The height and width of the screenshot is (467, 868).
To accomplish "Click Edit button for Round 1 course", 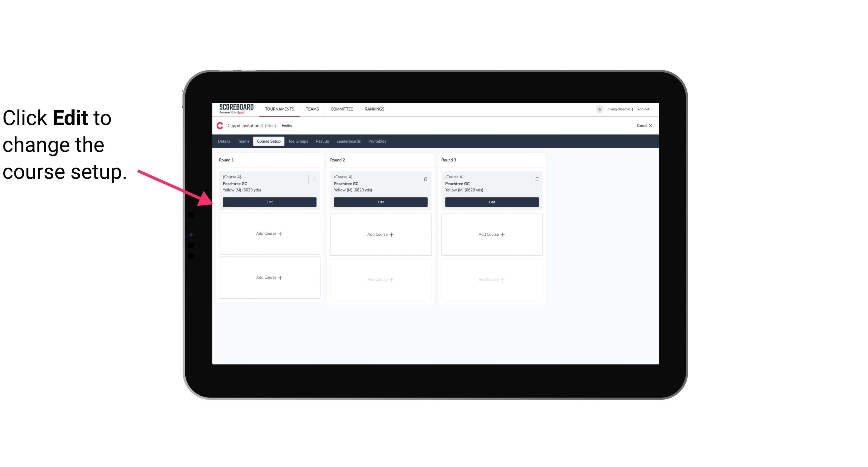I will coord(269,201).
